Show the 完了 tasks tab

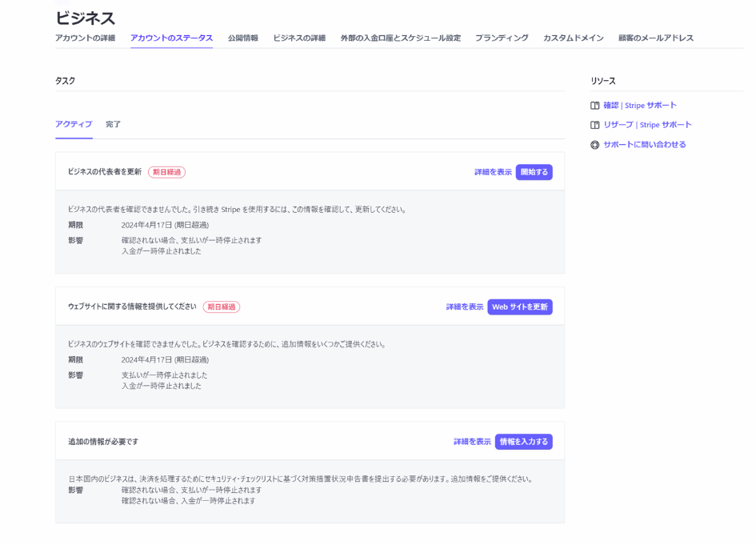coord(113,125)
